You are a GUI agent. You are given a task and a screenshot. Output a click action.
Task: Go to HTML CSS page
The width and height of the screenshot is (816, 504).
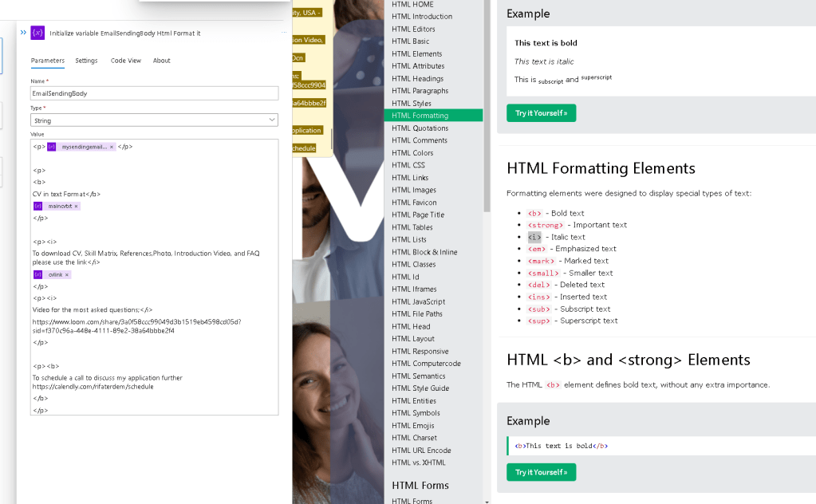408,165
